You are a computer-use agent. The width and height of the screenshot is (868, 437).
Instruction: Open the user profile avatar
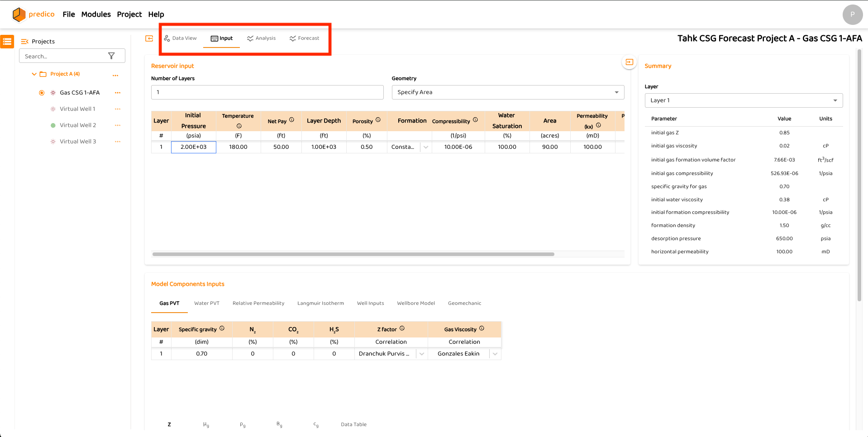coord(852,14)
